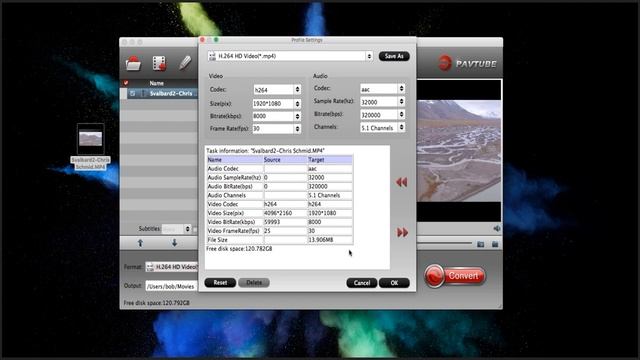640x360 pixels.
Task: Click the add video filmstrip icon
Action: point(159,63)
